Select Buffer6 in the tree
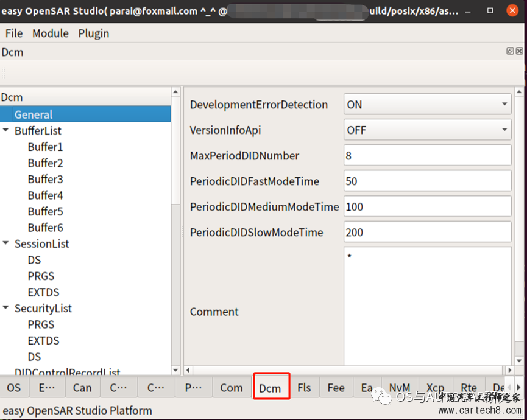Viewport: 527px width, 420px height. pos(45,227)
